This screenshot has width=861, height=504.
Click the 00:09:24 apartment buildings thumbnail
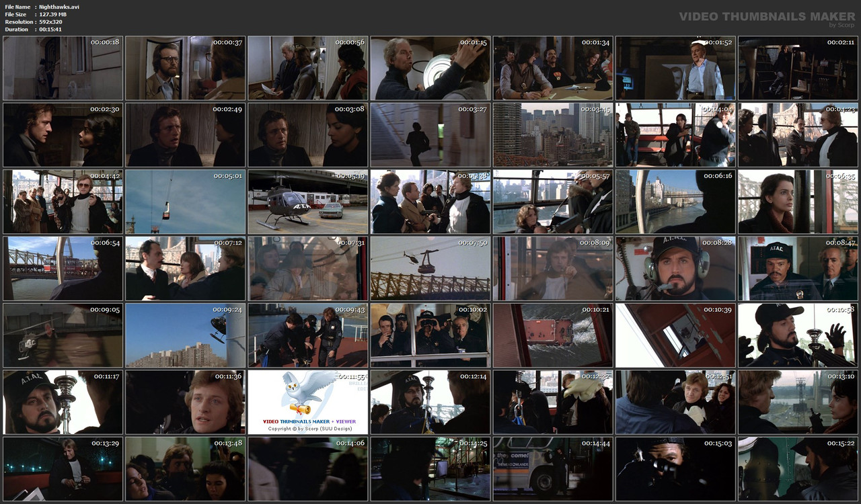coord(185,335)
